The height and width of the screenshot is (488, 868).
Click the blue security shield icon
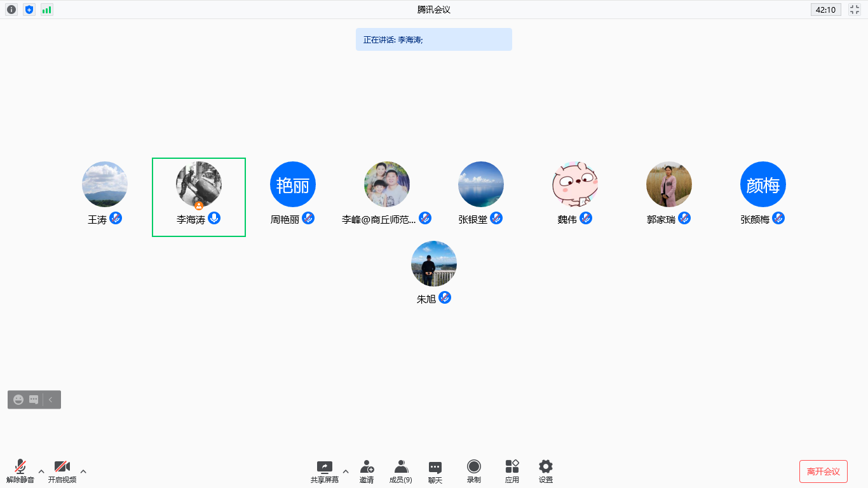click(29, 10)
